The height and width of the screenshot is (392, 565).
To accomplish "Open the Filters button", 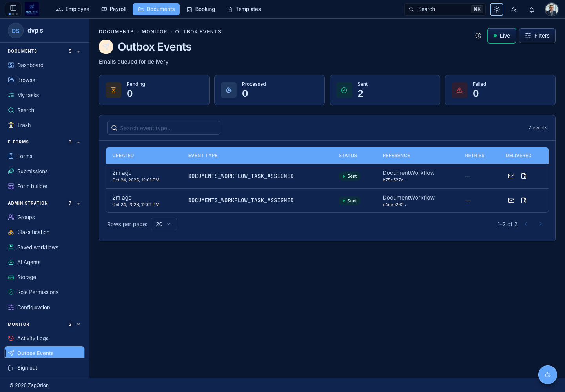I will 537,36.
